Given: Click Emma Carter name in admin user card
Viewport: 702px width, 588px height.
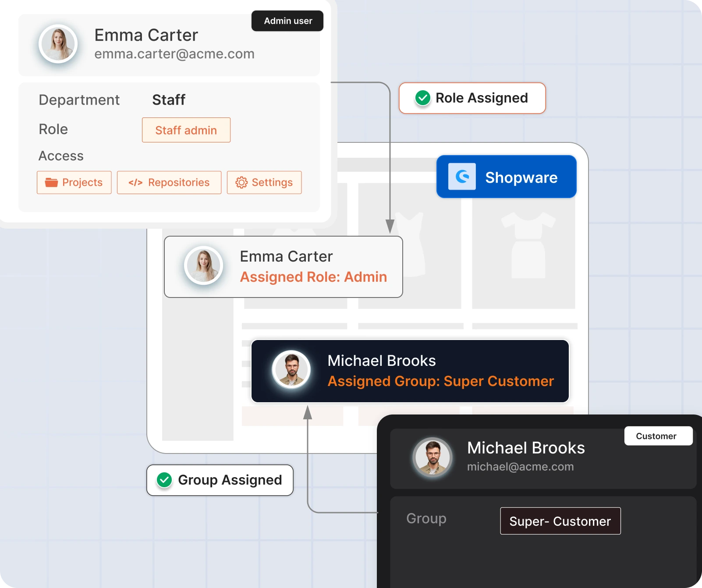Looking at the screenshot, I should pos(146,35).
